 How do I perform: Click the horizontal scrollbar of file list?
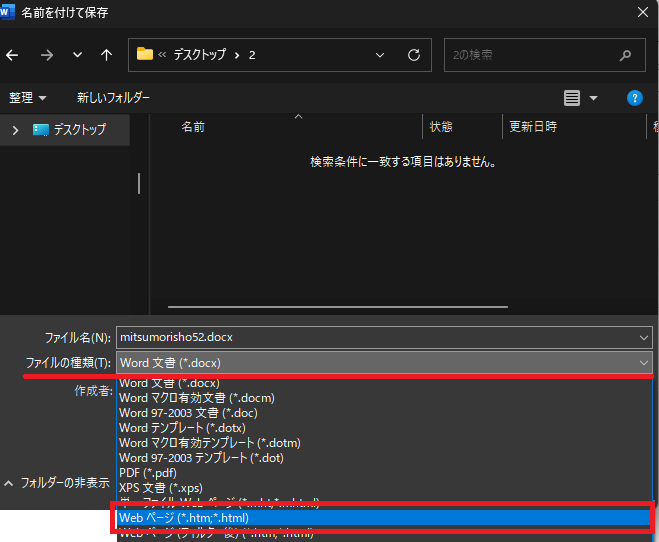pyautogui.click(x=338, y=307)
